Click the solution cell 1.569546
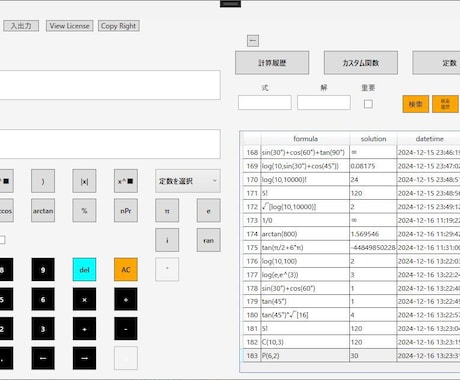This screenshot has width=460, height=380. coord(373,234)
